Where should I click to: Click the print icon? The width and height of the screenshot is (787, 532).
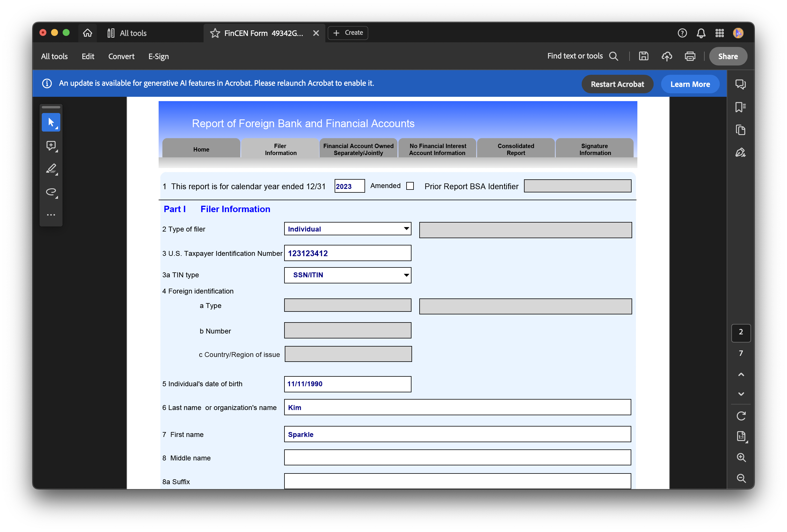pos(690,56)
